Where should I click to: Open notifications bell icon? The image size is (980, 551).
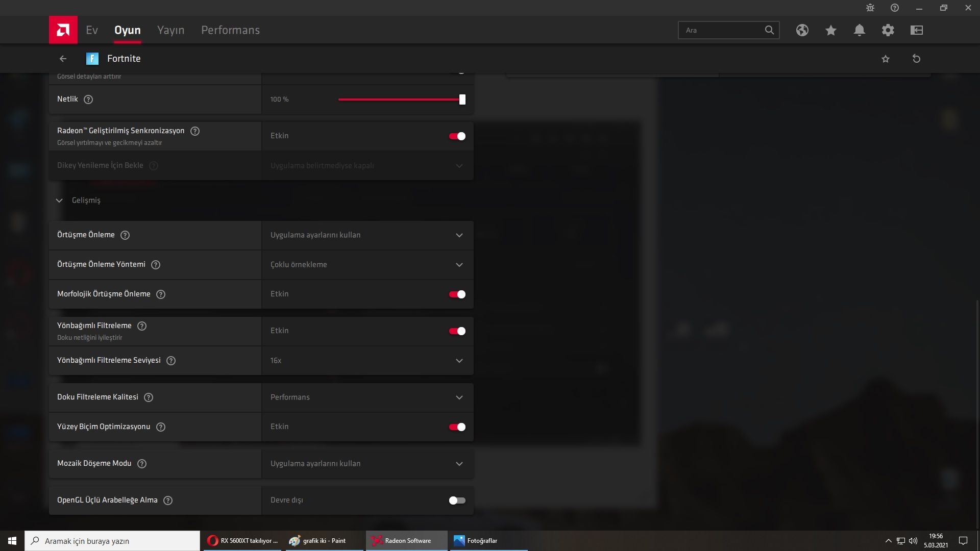point(859,30)
